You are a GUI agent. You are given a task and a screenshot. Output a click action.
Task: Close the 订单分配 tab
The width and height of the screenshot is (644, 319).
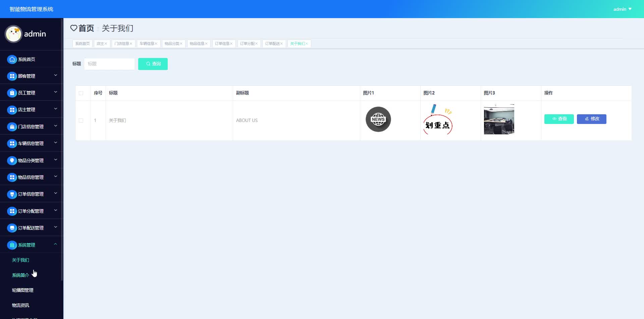coord(256,44)
